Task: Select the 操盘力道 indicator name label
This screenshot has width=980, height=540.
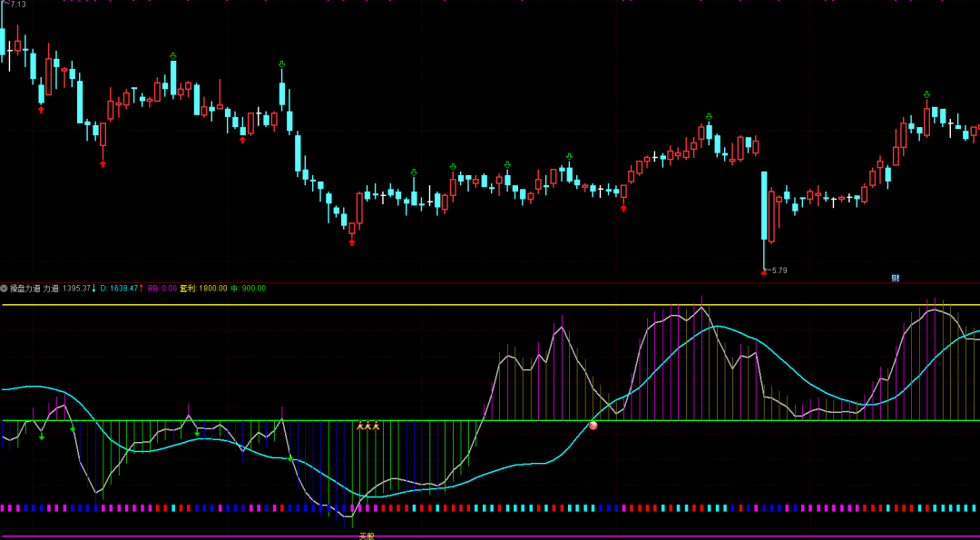Action: click(25, 289)
